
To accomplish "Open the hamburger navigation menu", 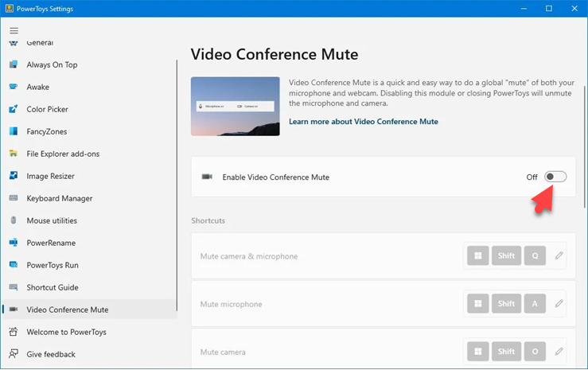I will [x=14, y=30].
